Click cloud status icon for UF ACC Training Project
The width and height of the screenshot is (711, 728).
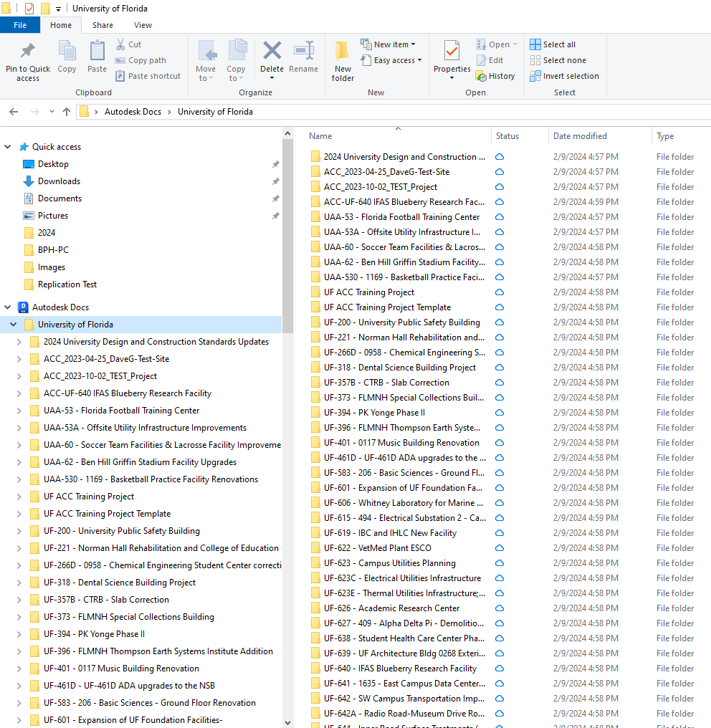pyautogui.click(x=500, y=292)
